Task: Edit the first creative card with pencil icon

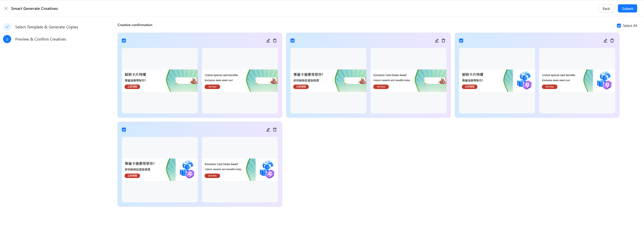Action: 268,41
